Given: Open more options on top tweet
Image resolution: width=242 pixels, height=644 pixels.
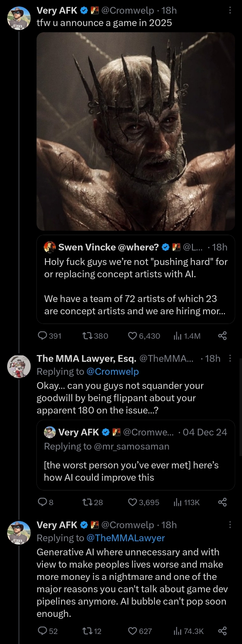Looking at the screenshot, I should pyautogui.click(x=230, y=10).
